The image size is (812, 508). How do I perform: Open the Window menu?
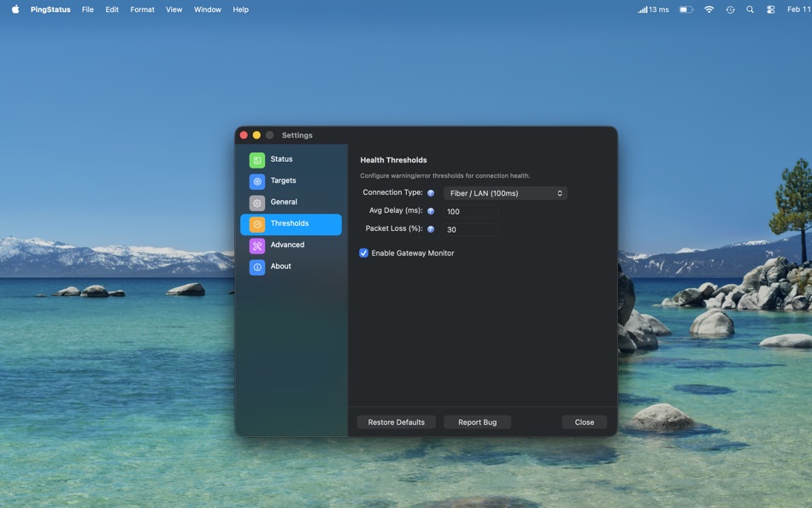click(207, 9)
